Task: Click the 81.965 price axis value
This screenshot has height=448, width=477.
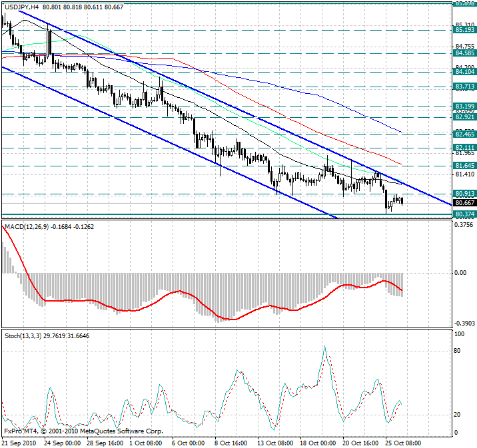Action: 465,153
